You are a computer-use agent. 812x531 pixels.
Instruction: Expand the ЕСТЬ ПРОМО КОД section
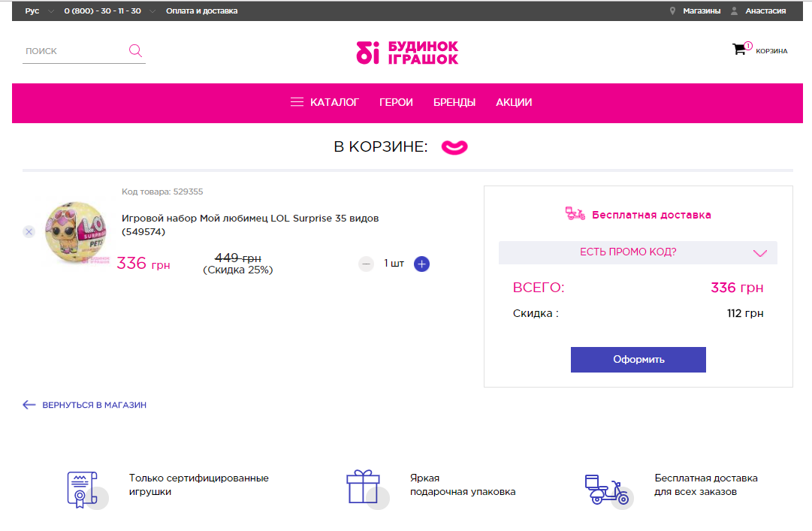(638, 252)
